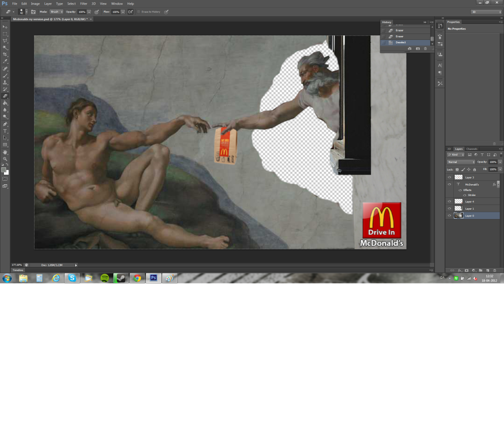Select the Brush tool in toolbox
This screenshot has height=447, width=504.
coord(5,76)
